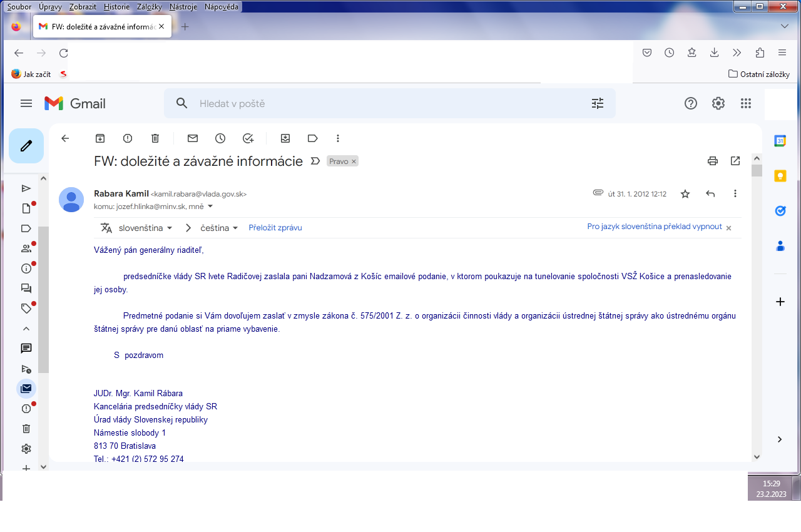Snooze the email with the clock icon

point(220,138)
